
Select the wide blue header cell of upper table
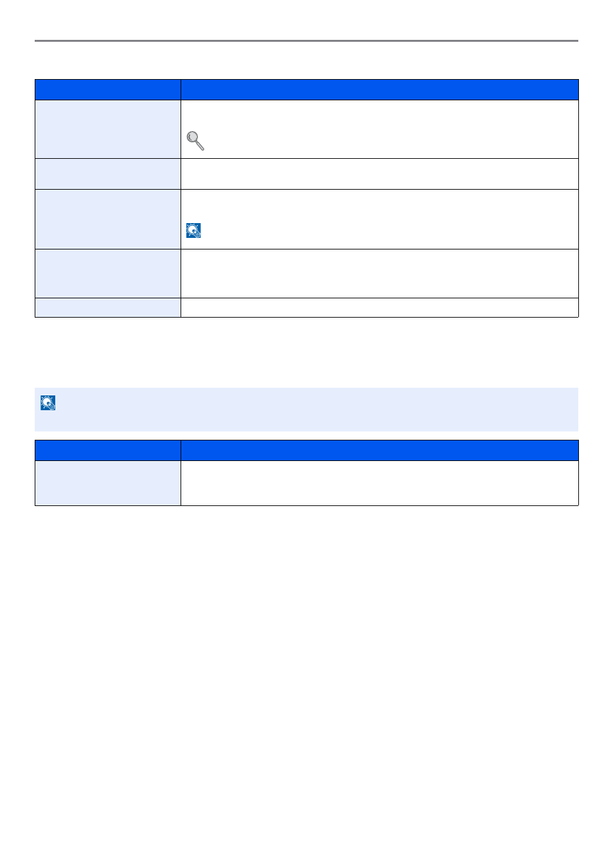click(x=380, y=90)
